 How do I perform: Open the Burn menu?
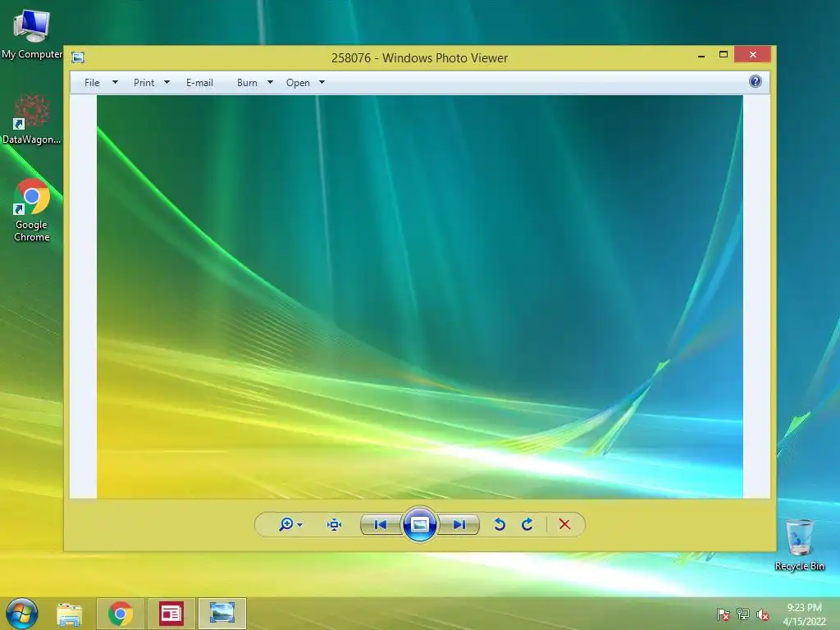click(247, 83)
